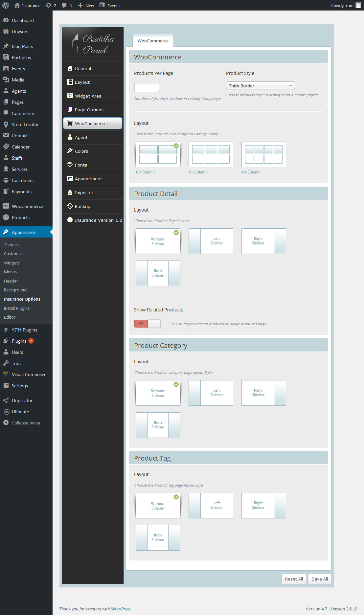Open updates icon showing 2 in admin bar
The height and width of the screenshot is (615, 364).
tap(51, 5)
